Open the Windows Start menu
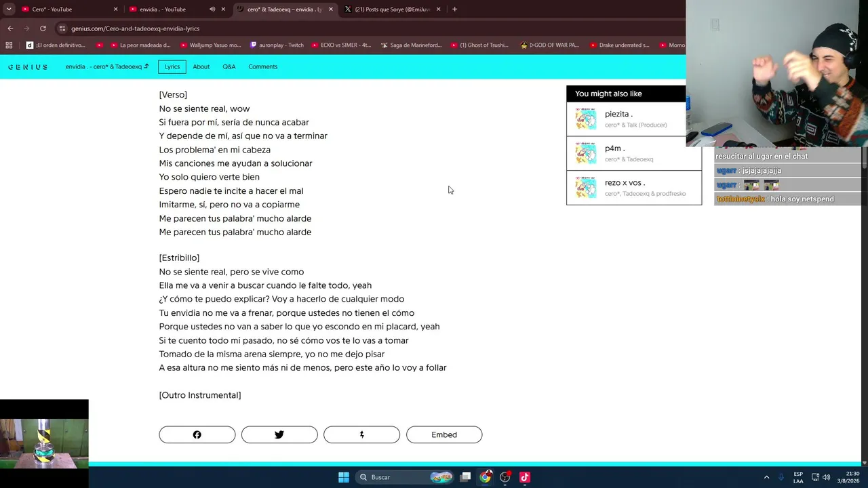This screenshot has height=488, width=868. click(x=344, y=477)
